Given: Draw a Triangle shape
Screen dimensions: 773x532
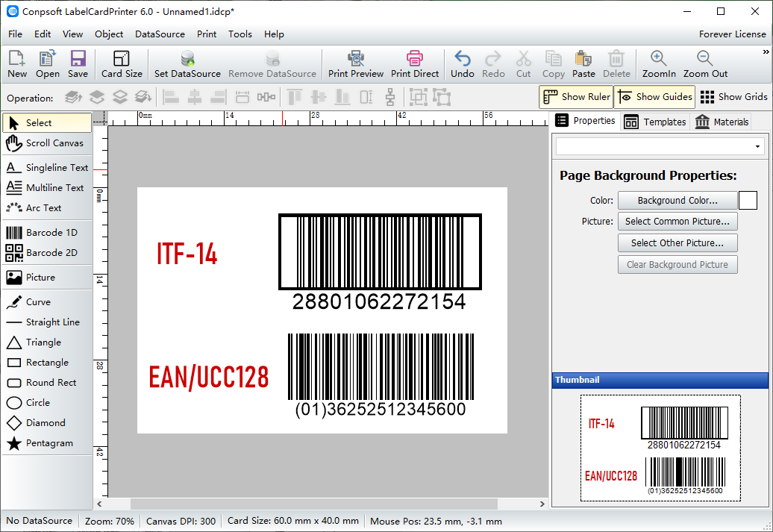Looking at the screenshot, I should (x=47, y=342).
